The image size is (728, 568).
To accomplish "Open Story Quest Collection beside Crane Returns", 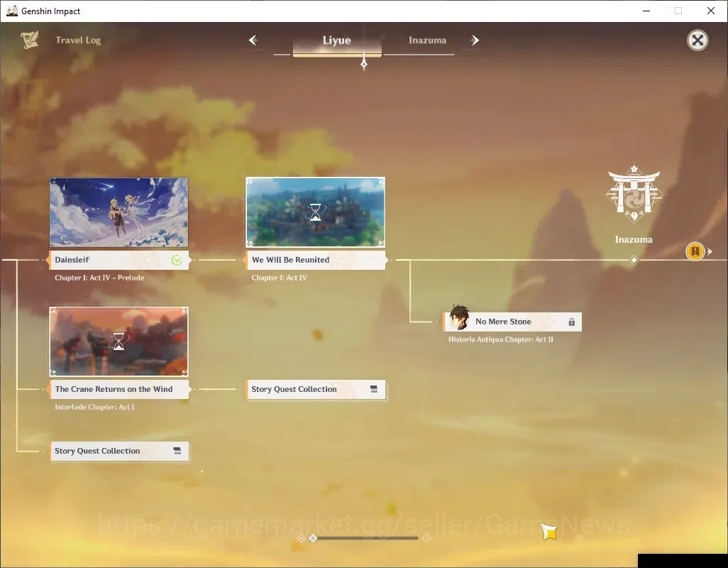I will click(316, 389).
